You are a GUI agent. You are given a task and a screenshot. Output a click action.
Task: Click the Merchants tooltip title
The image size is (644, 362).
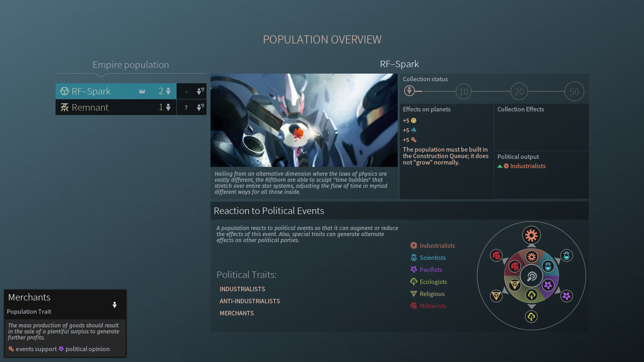tap(29, 297)
